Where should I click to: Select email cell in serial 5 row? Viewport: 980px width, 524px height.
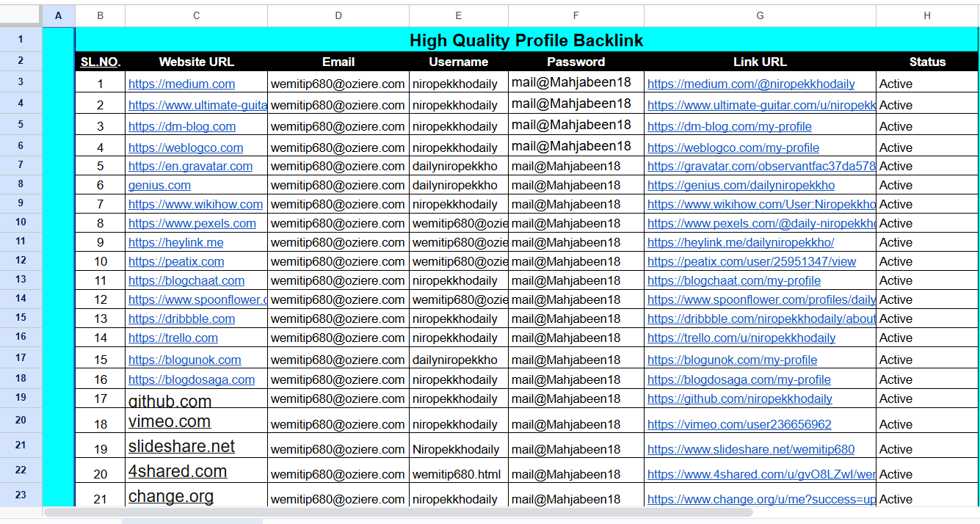pos(338,166)
